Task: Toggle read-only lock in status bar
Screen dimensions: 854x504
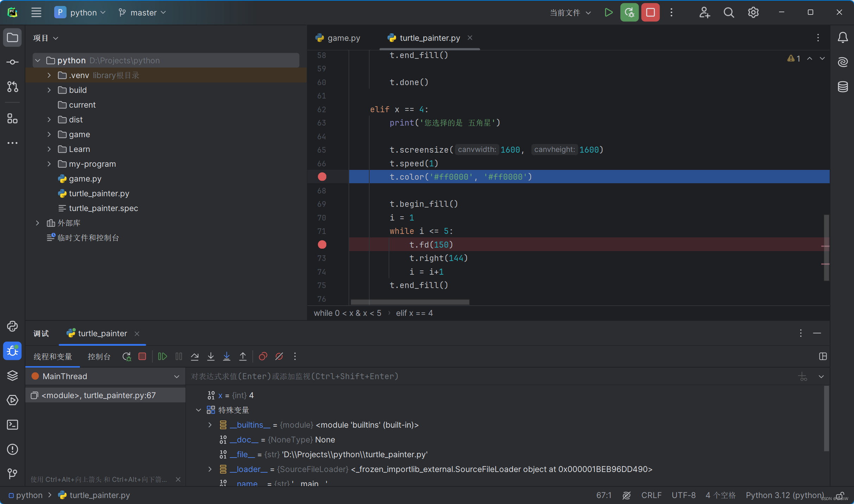Action: (x=840, y=495)
